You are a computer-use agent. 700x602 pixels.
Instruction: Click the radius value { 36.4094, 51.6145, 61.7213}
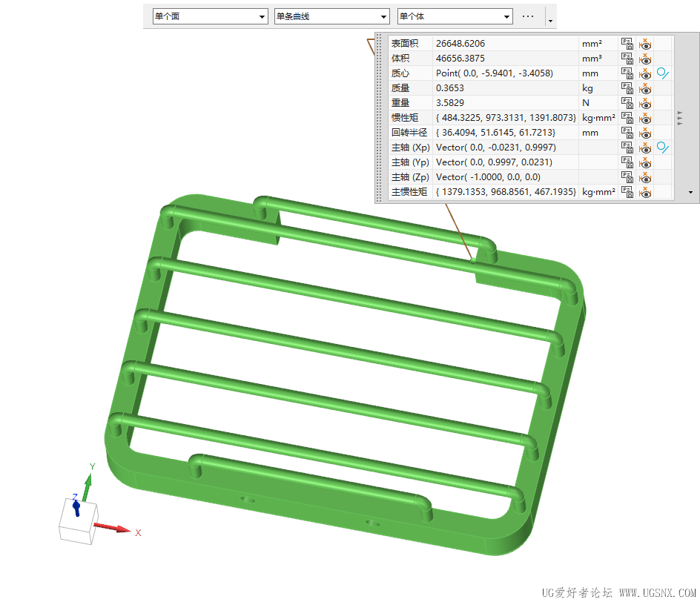[495, 133]
